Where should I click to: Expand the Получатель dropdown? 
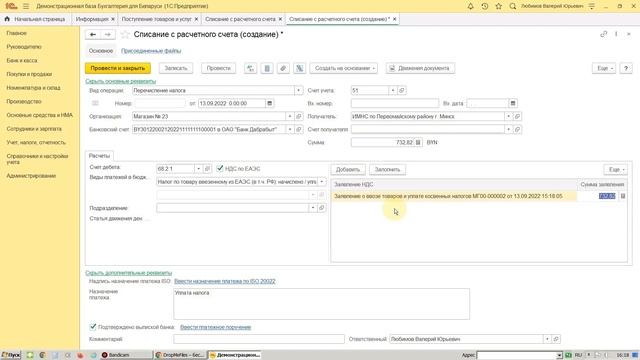click(508, 116)
